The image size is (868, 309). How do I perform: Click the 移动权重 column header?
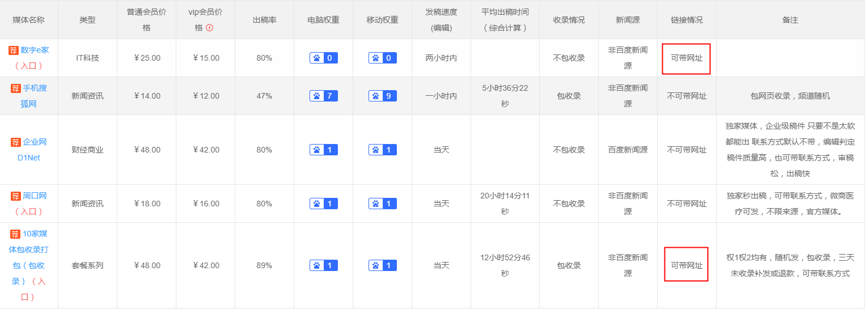coord(382,20)
